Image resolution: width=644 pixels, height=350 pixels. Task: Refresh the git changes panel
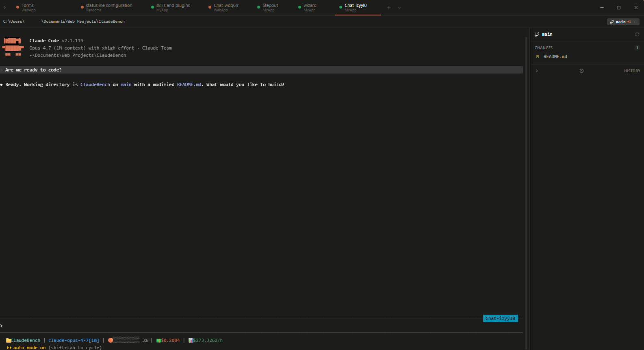[x=637, y=35]
